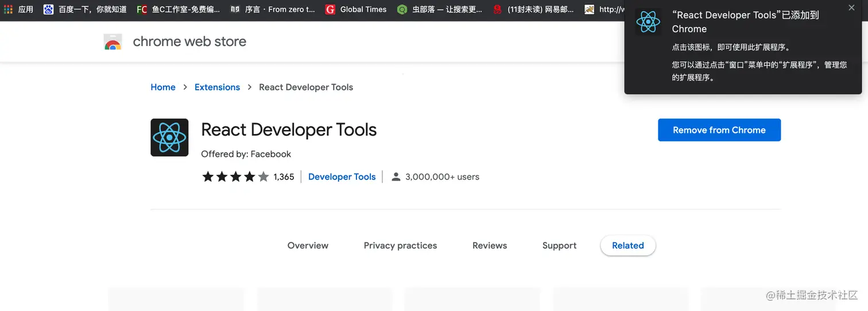Select the Related tab
The width and height of the screenshot is (868, 311).
[x=628, y=245]
